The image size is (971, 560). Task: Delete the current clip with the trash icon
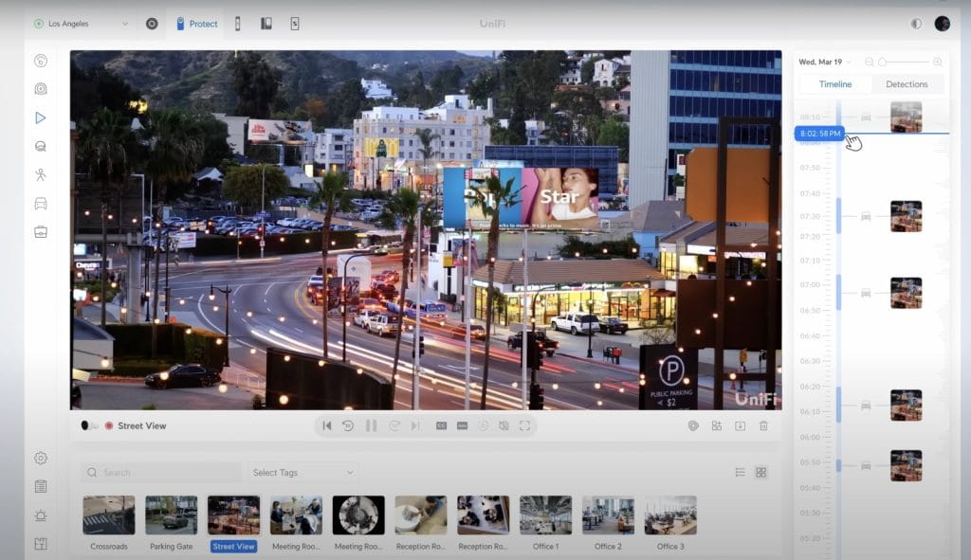pos(764,425)
